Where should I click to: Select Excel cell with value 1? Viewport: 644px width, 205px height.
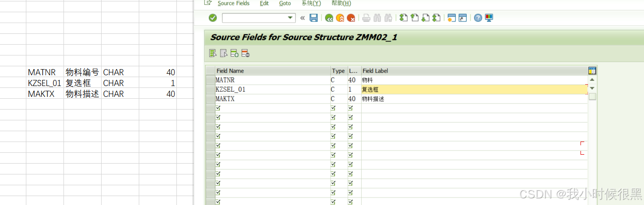[x=158, y=83]
